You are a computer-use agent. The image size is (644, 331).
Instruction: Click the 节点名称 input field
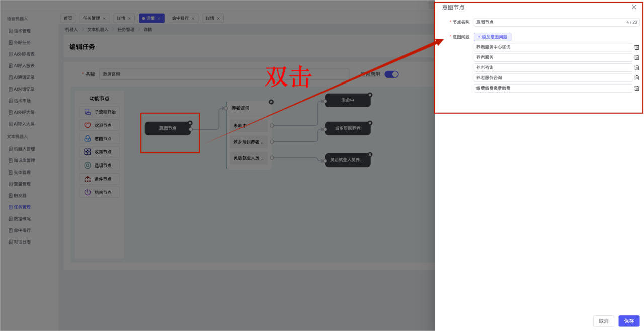(x=548, y=22)
